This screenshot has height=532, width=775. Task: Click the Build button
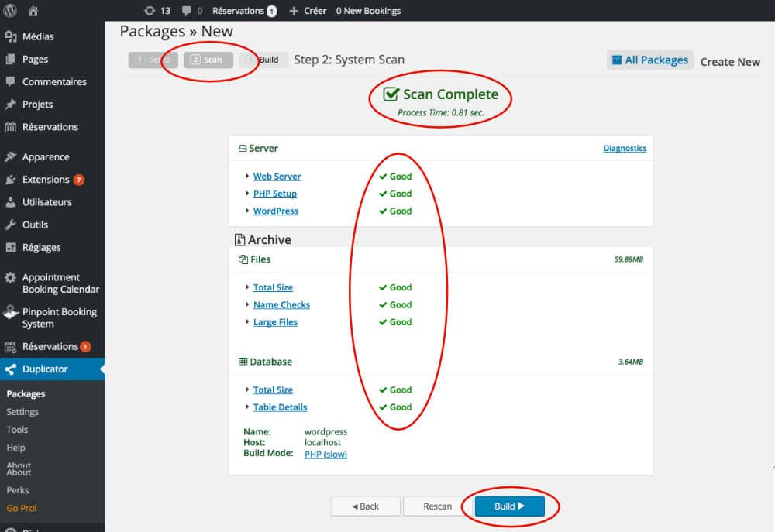point(510,506)
